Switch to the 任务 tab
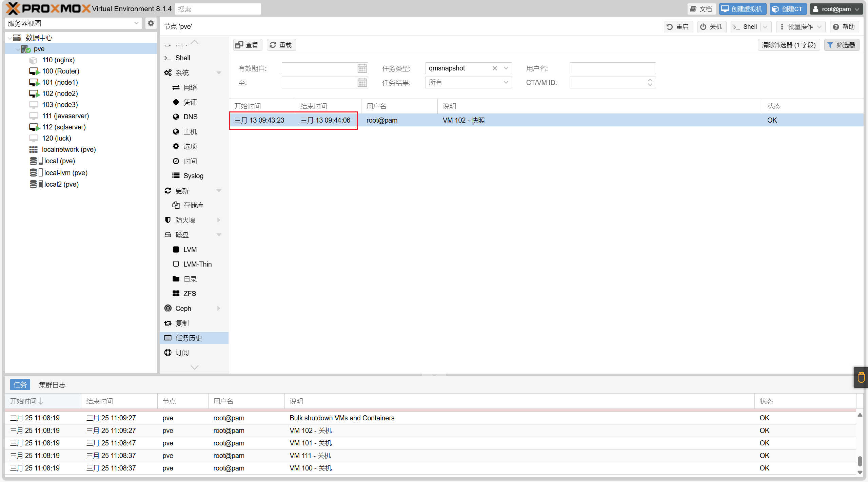Viewport: 868px width, 482px height. [x=20, y=385]
